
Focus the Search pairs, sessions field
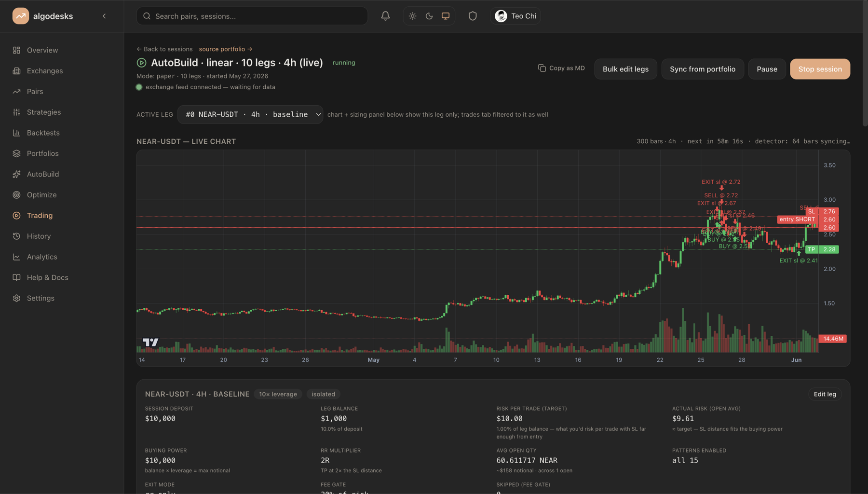pos(252,16)
